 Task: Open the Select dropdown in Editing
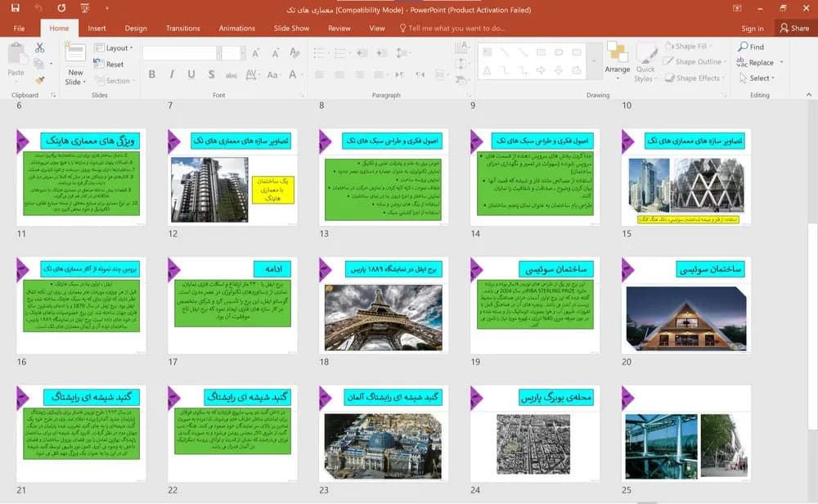tap(757, 79)
